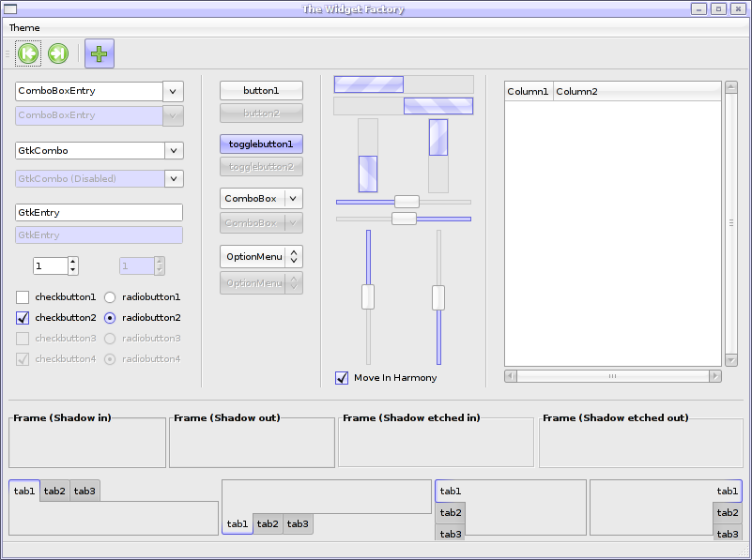Toggle togglebutton1

point(261,144)
